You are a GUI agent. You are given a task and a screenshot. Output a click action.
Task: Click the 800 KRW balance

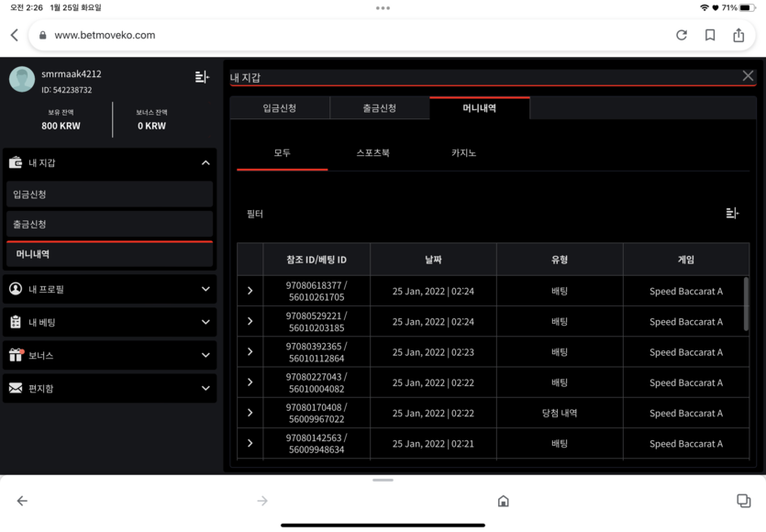[x=61, y=126]
